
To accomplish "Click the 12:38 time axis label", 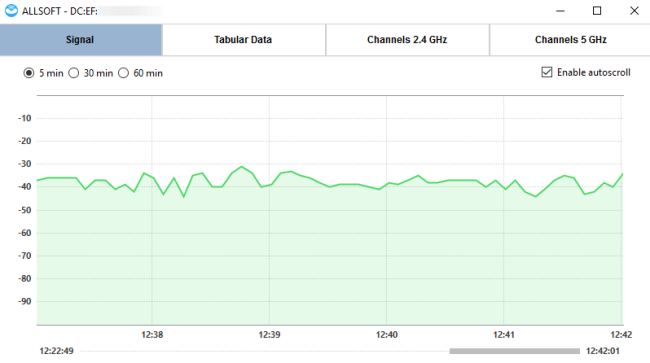I will click(152, 335).
